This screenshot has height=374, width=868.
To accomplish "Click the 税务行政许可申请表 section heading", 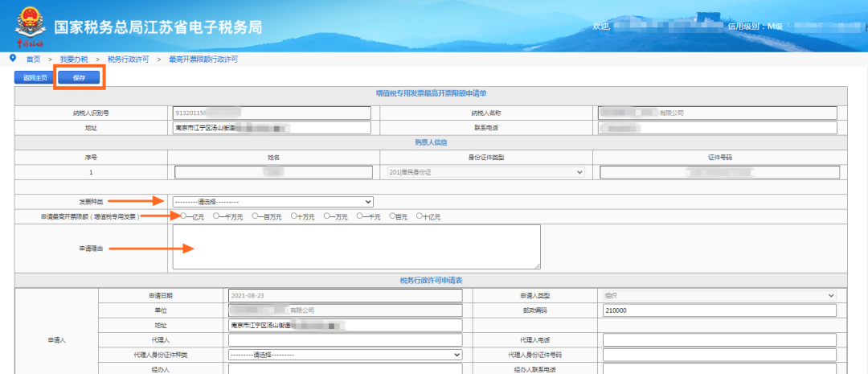I will (x=432, y=281).
